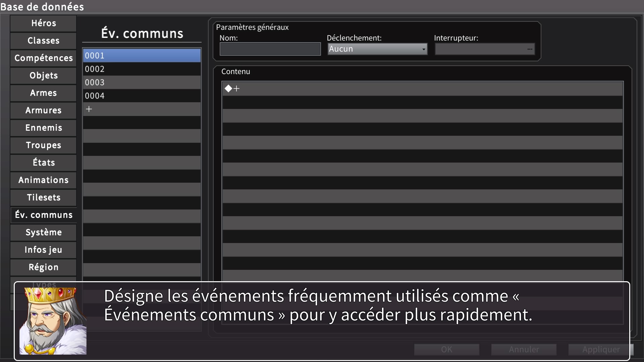Select common event 0004
Screen dimensions: 644x362
(x=142, y=96)
